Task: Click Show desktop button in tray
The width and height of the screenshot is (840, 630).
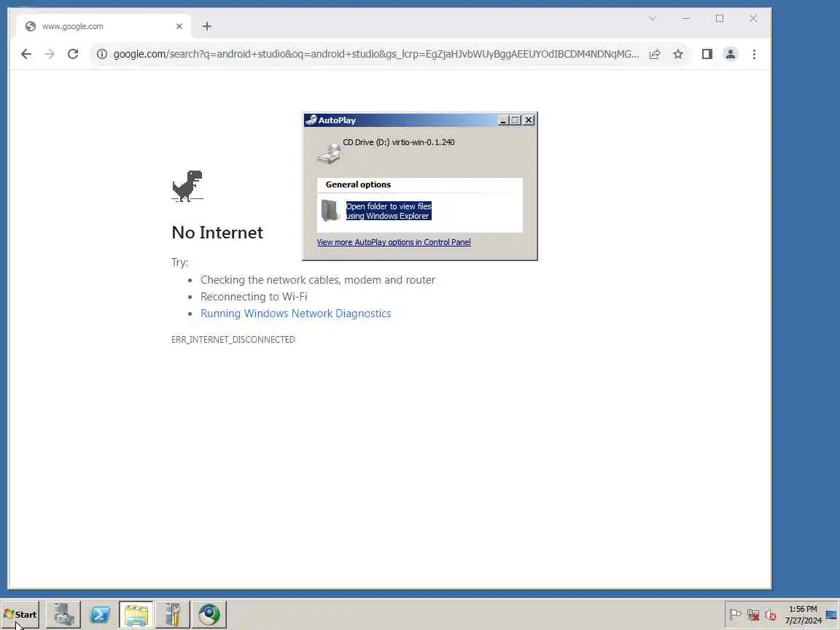Action: pos(831,615)
